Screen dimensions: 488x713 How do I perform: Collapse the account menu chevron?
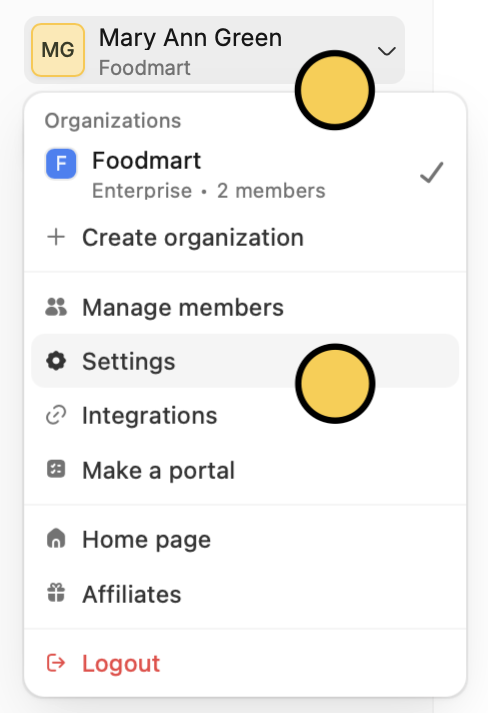coord(387,51)
